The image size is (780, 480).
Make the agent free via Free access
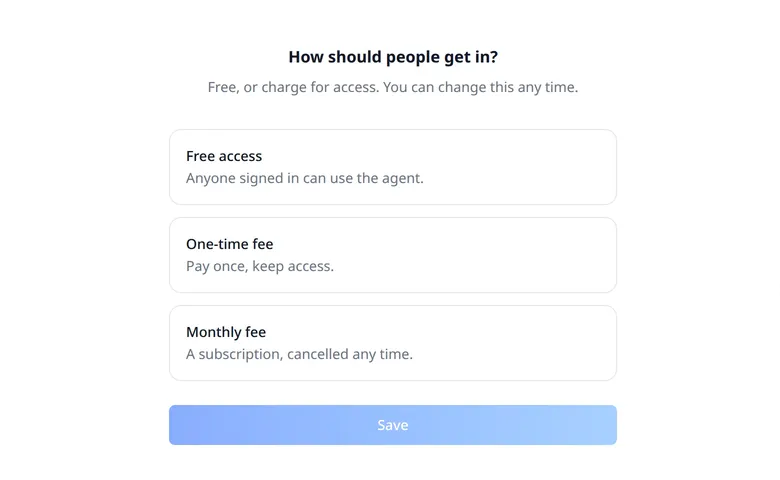coord(392,167)
